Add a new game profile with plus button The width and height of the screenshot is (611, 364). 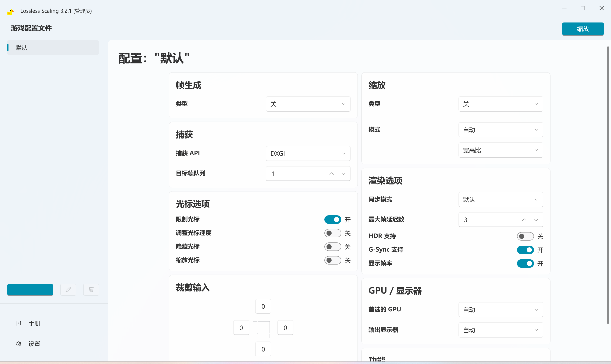tap(30, 289)
